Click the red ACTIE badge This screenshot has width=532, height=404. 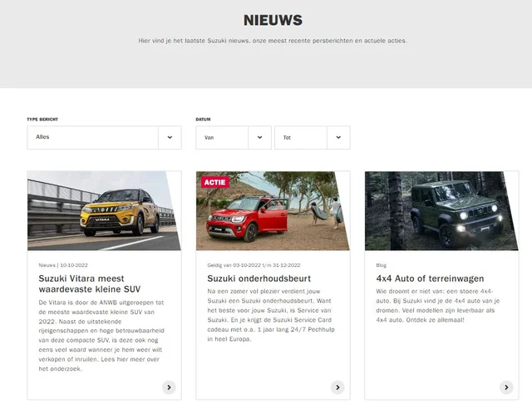[215, 182]
